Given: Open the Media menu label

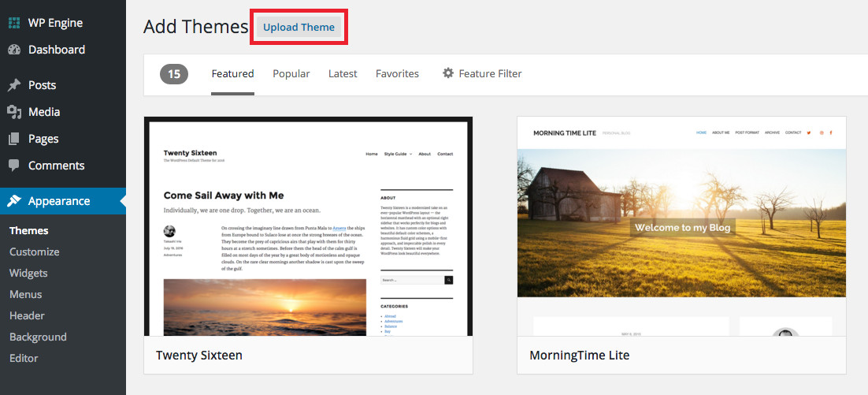Looking at the screenshot, I should 44,112.
